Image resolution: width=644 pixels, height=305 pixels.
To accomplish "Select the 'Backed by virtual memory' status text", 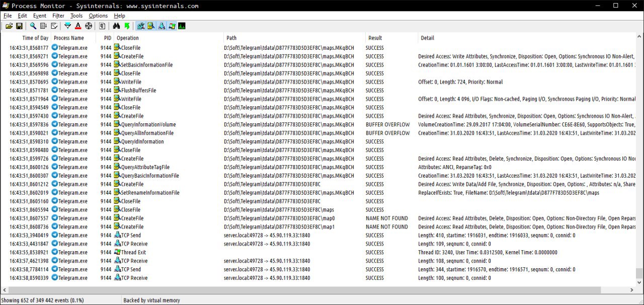I will click(x=151, y=300).
